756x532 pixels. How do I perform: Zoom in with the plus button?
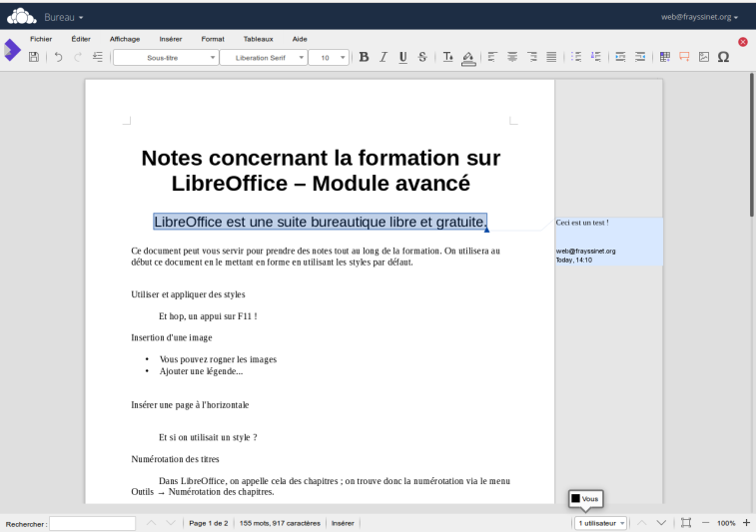746,523
